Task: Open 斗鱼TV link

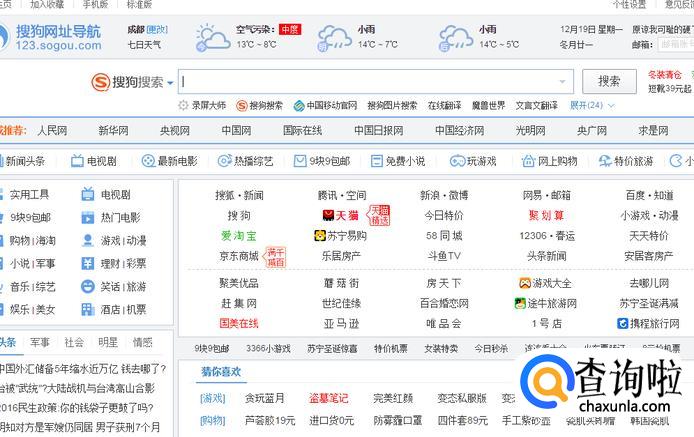Action: click(x=444, y=256)
